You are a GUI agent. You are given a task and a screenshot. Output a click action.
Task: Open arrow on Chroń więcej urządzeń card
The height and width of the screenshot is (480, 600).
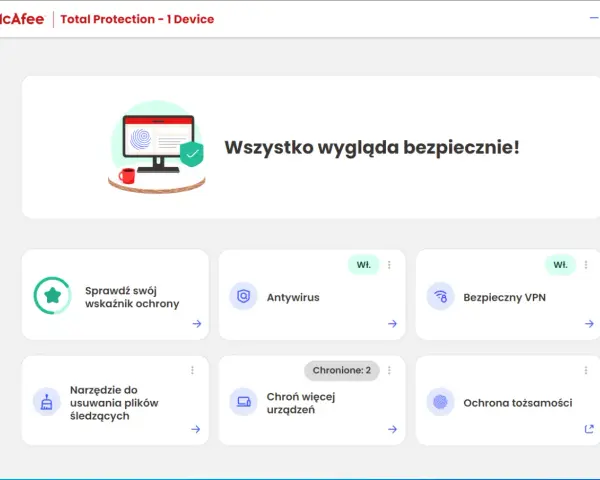click(x=392, y=429)
